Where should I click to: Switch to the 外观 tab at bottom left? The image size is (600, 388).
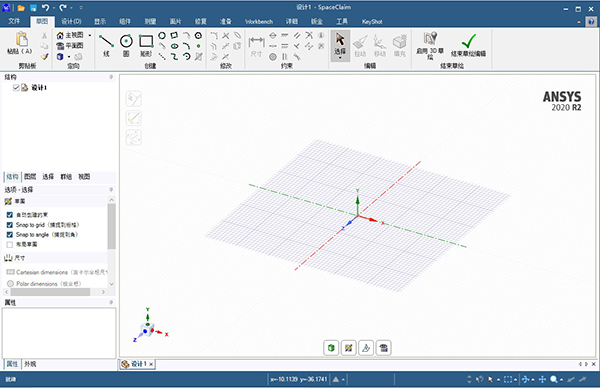point(30,364)
